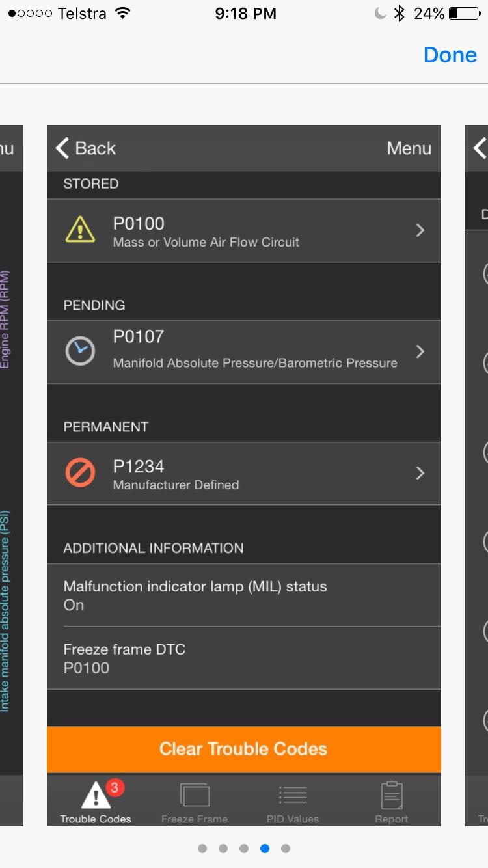Image resolution: width=488 pixels, height=868 pixels.
Task: Open the Trouble Codes tab icon
Action: pos(96,795)
